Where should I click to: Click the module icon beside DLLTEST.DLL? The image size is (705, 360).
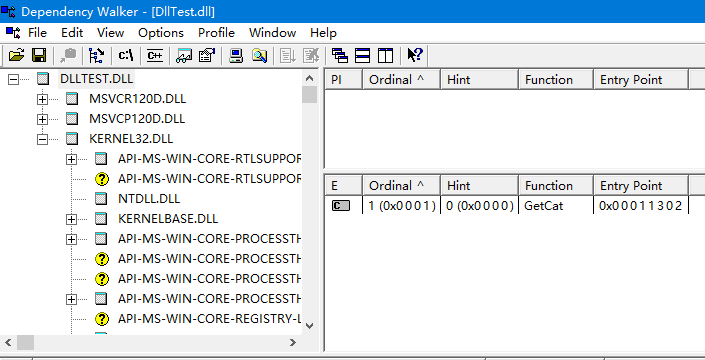pos(43,79)
